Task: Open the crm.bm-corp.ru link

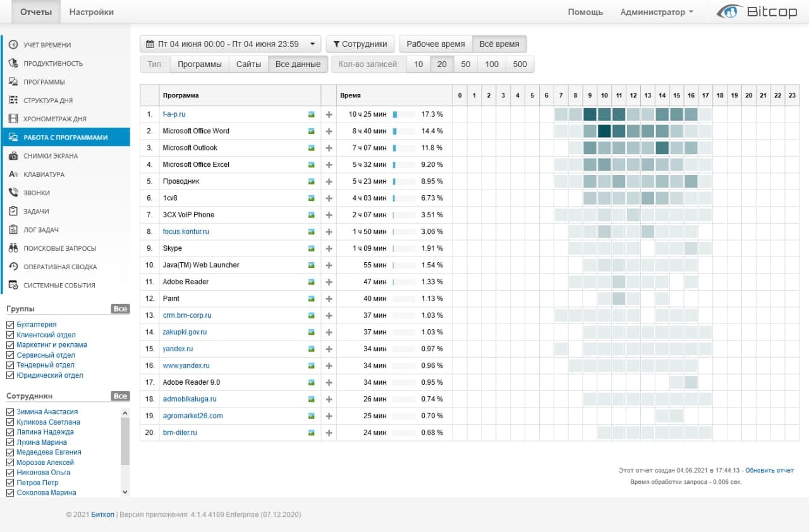Action: [x=187, y=315]
